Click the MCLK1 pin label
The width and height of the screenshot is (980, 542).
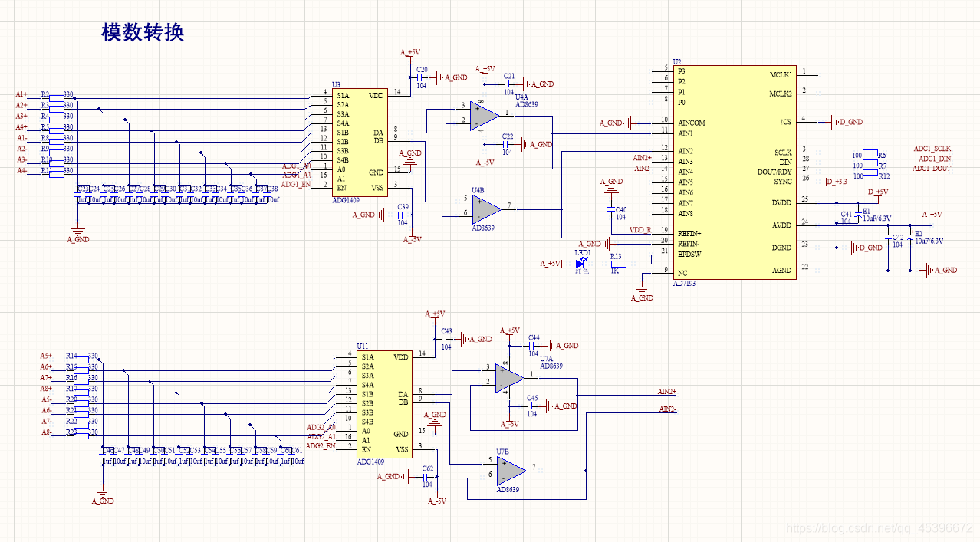click(780, 74)
